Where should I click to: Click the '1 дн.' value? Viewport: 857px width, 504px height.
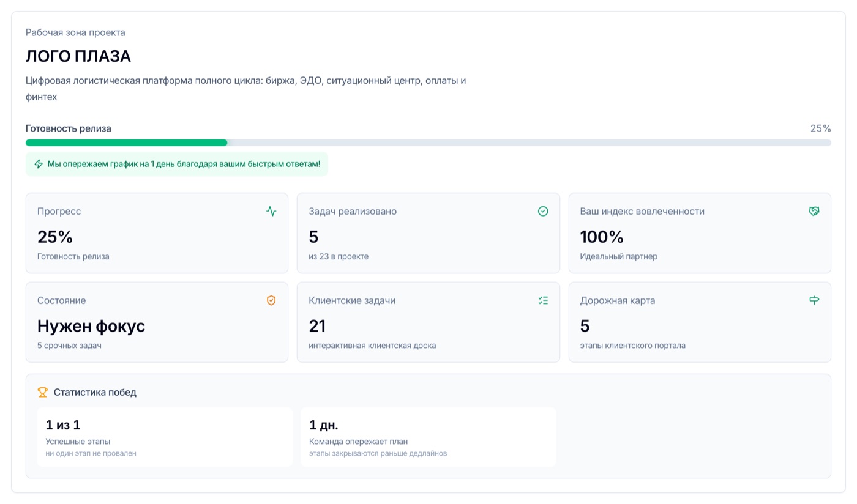pyautogui.click(x=324, y=424)
